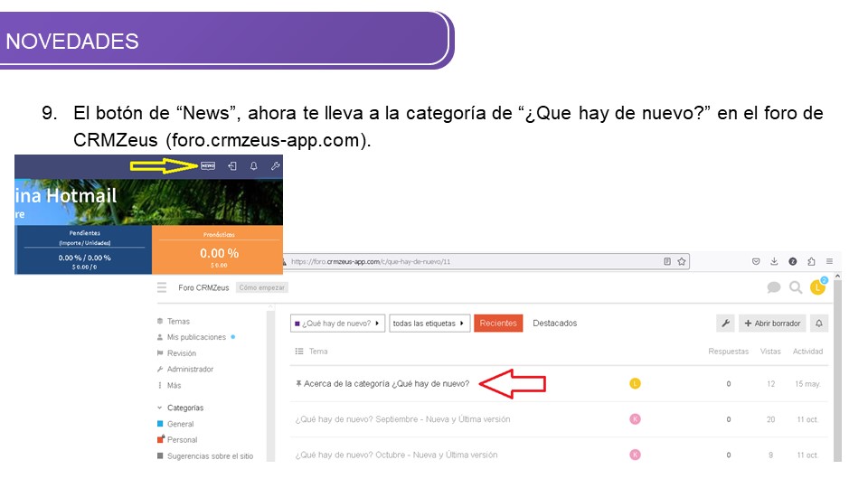Select the Destacados tab
Screen dimensions: 868x488
[x=554, y=324]
